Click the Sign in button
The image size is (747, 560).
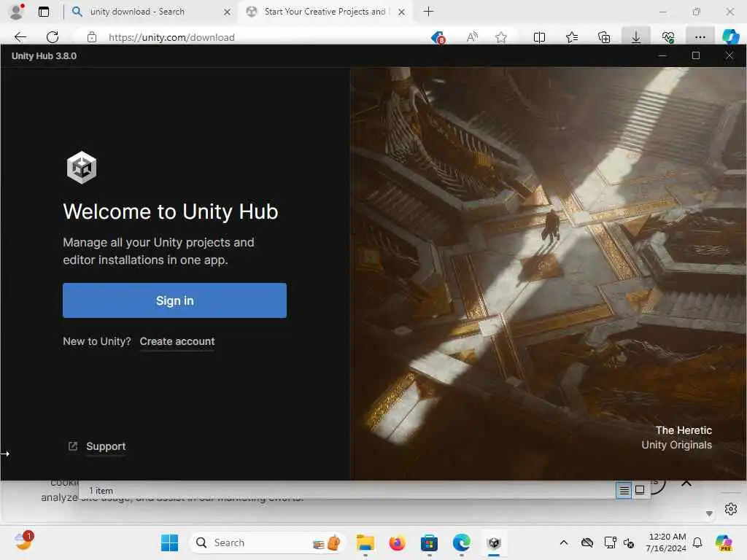(174, 300)
